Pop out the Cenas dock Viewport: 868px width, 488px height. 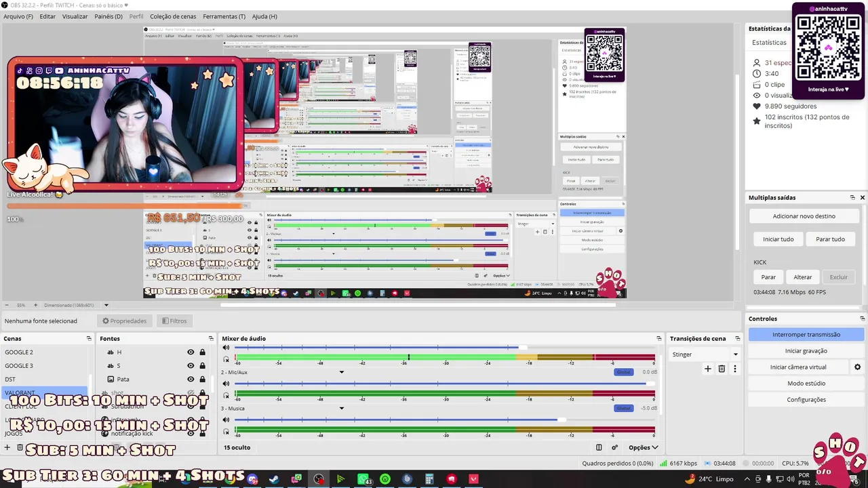89,338
